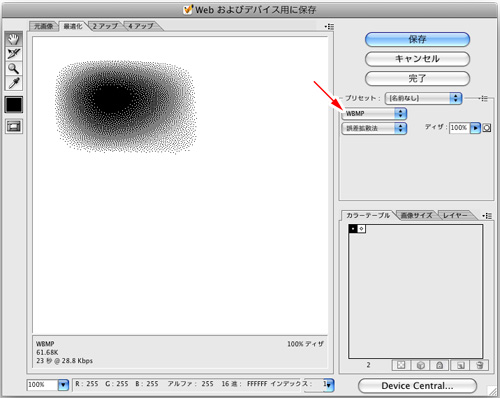Select the Slice Select tool
Screen dimensions: 500x398
[x=14, y=54]
